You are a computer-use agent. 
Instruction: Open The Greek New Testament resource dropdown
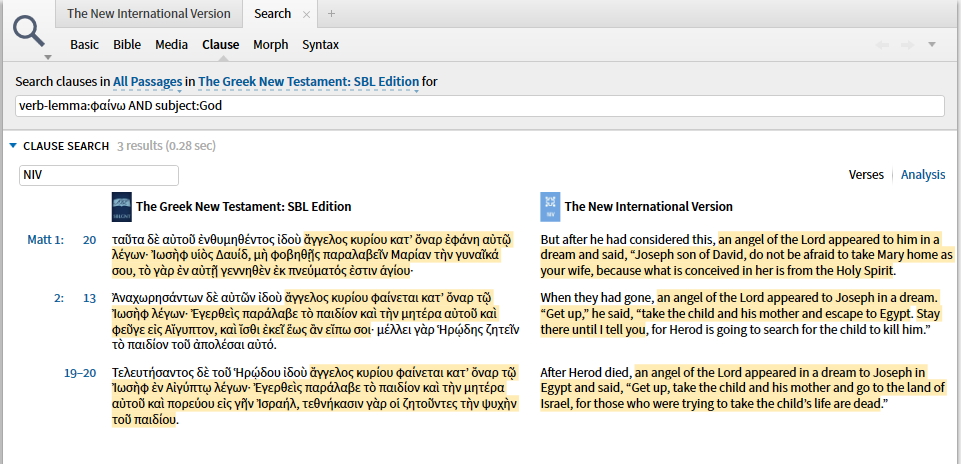pyautogui.click(x=309, y=82)
